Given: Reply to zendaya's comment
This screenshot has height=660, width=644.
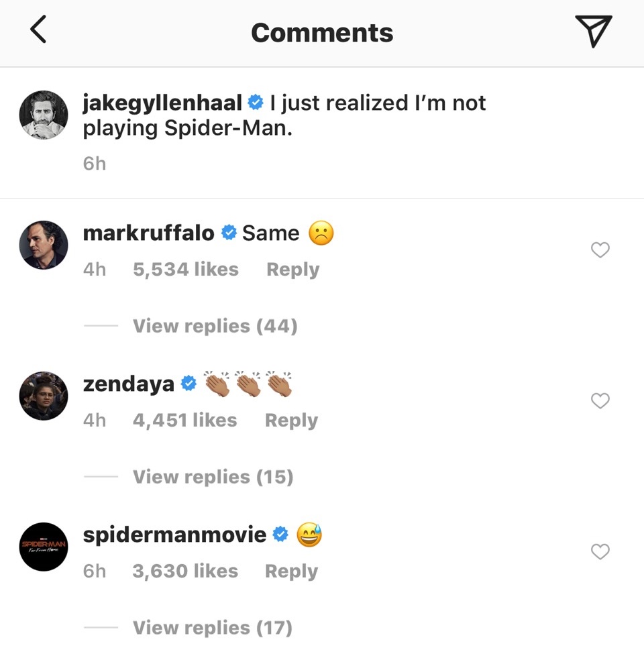Looking at the screenshot, I should (x=291, y=421).
